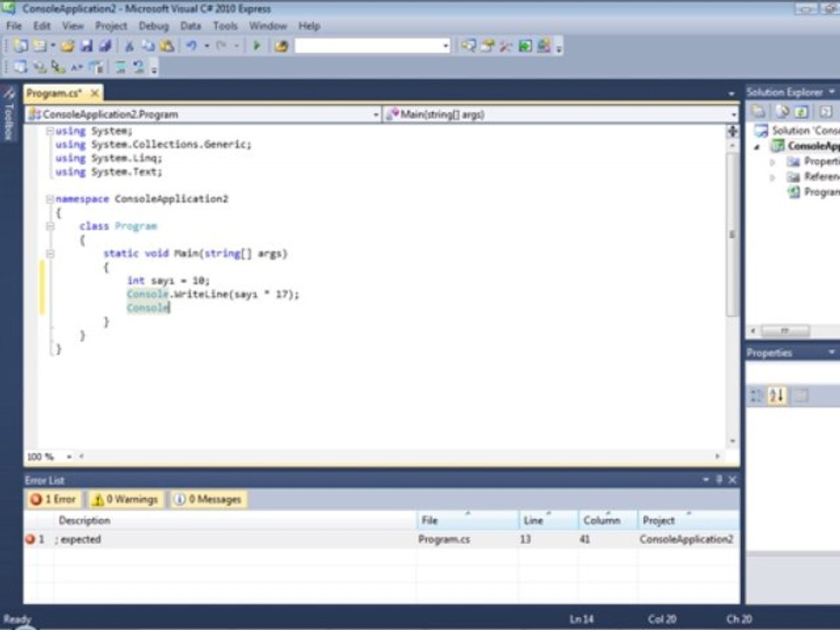Click the Undo arrow icon
Image resolution: width=840 pixels, height=630 pixels.
(x=192, y=46)
